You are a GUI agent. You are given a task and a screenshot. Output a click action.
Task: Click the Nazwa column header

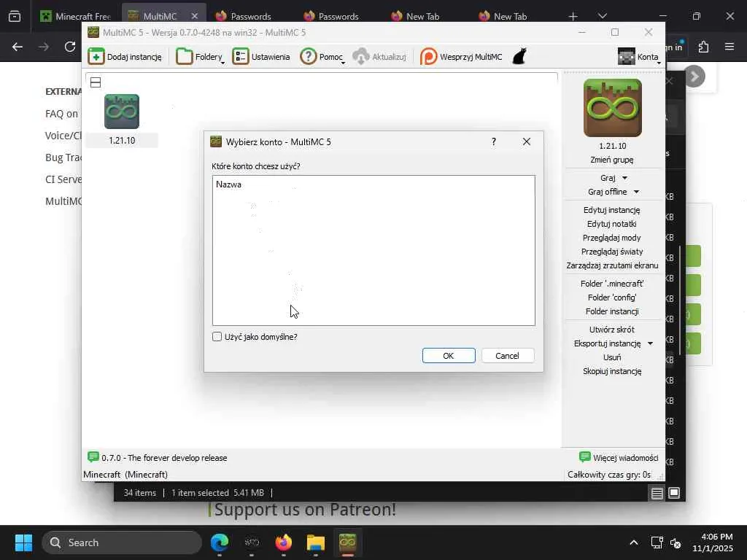228,184
